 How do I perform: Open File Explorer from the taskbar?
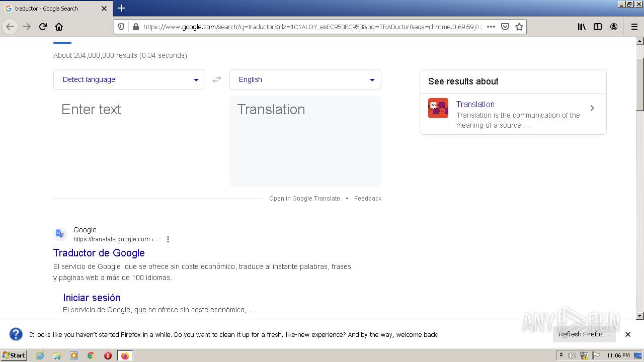click(57, 355)
